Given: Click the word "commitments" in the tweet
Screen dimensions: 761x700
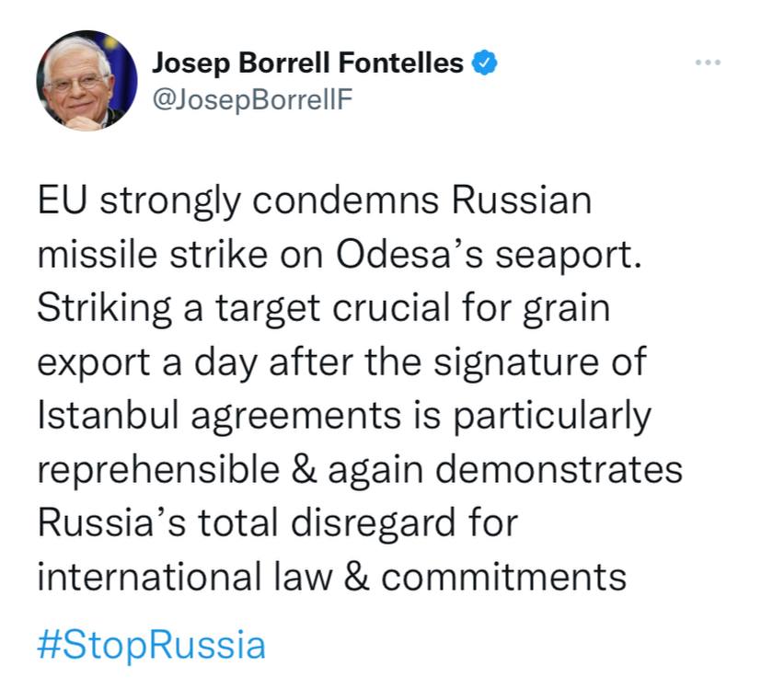Looking at the screenshot, I should (x=503, y=577).
